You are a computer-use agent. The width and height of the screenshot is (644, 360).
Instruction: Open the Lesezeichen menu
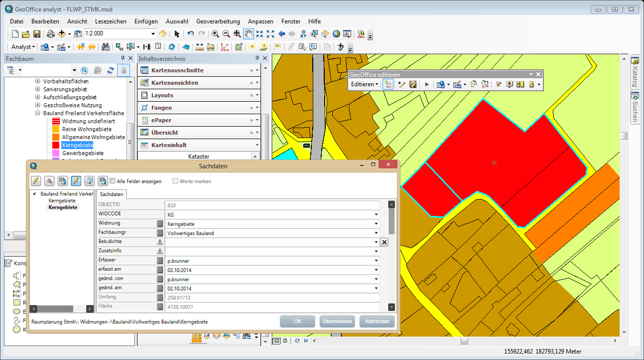[111, 21]
